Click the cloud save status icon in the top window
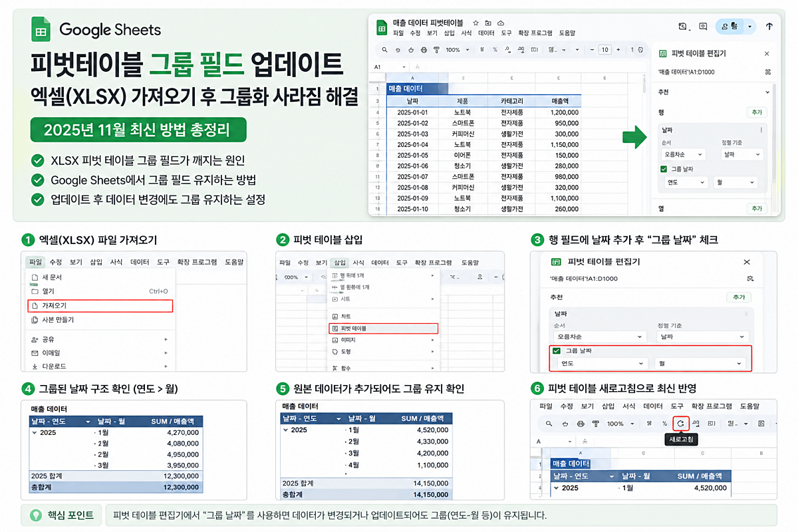 (501, 23)
